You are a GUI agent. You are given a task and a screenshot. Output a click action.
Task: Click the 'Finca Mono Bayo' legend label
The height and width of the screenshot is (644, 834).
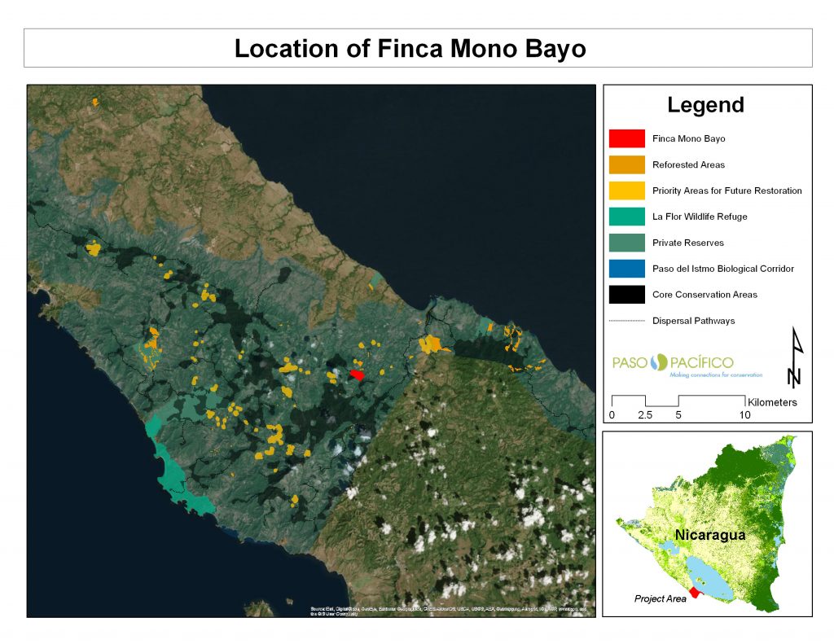tap(689, 138)
